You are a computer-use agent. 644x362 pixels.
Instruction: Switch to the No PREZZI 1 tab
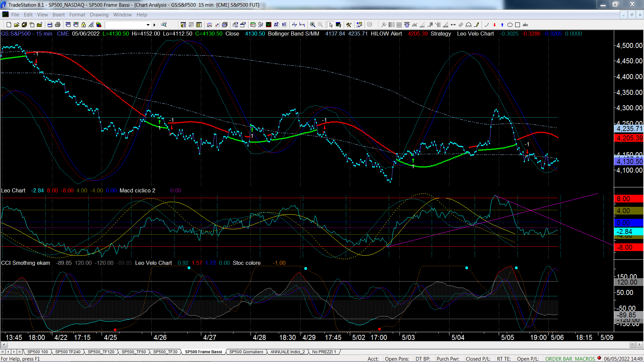point(324,352)
